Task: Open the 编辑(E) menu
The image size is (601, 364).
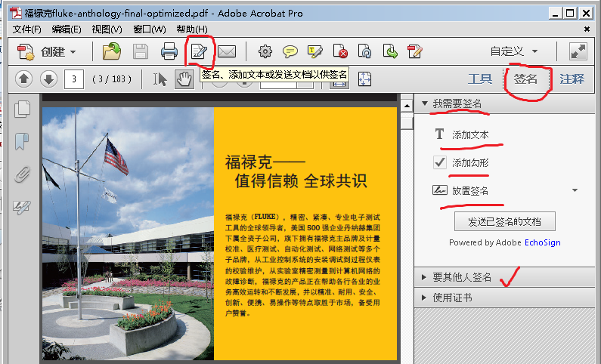Action: (67, 29)
